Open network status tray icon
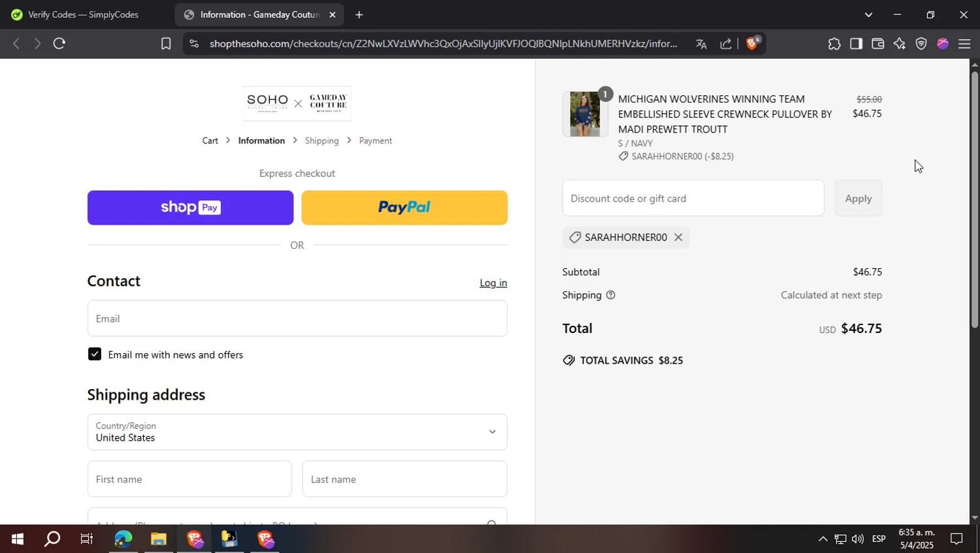Viewport: 980px width, 553px height. point(840,539)
